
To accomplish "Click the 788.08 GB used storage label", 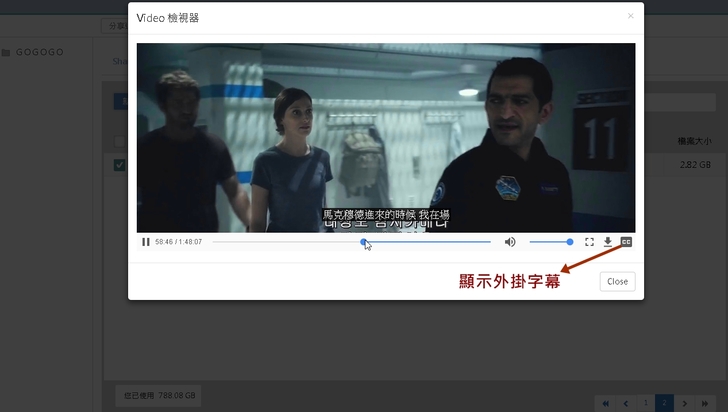I will pyautogui.click(x=158, y=396).
